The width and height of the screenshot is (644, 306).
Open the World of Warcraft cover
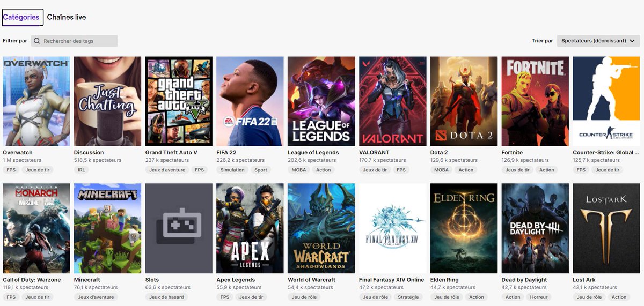321,228
